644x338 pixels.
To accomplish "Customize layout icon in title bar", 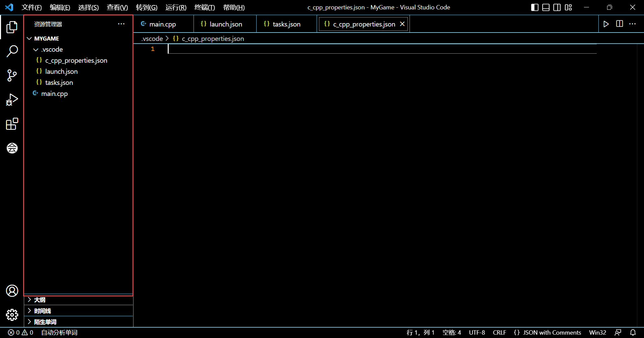I will [x=568, y=7].
